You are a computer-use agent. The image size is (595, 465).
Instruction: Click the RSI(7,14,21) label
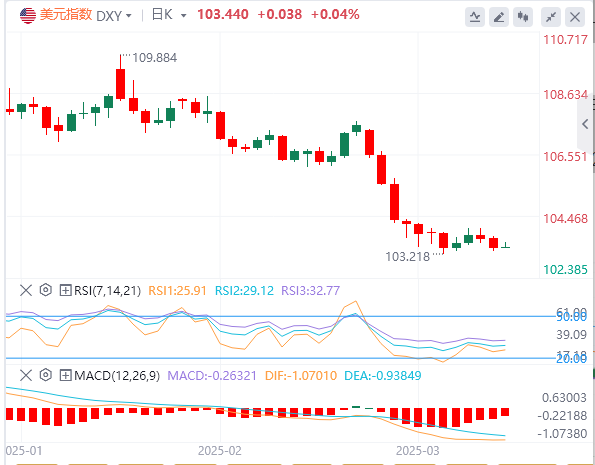click(107, 291)
